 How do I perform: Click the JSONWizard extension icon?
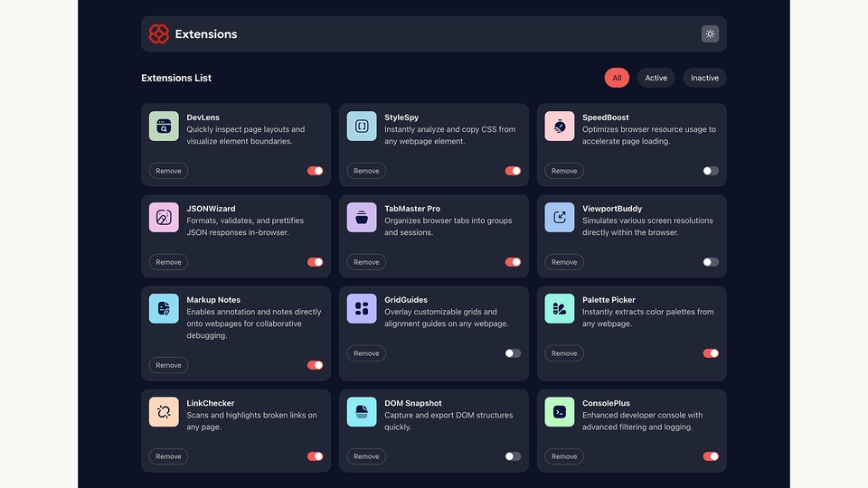point(164,218)
